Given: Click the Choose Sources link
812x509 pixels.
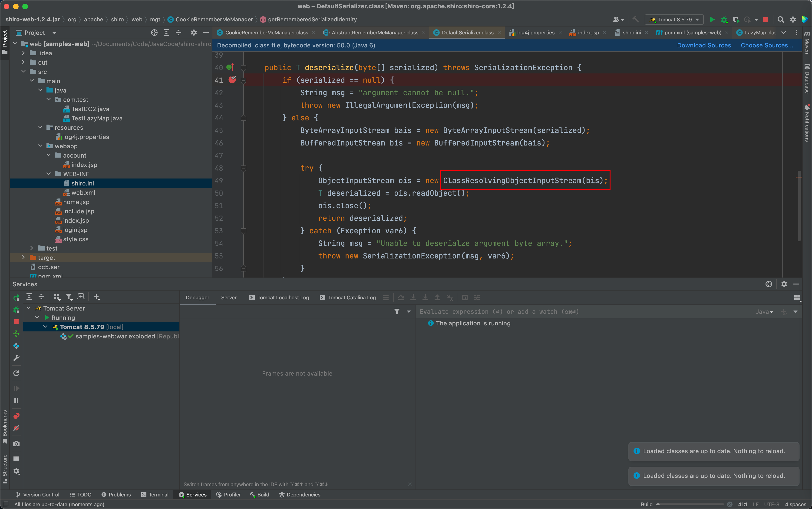Looking at the screenshot, I should tap(767, 46).
